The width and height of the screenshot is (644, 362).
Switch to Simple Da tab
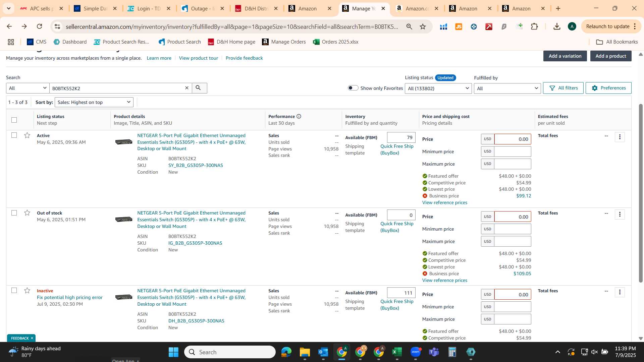click(x=95, y=8)
